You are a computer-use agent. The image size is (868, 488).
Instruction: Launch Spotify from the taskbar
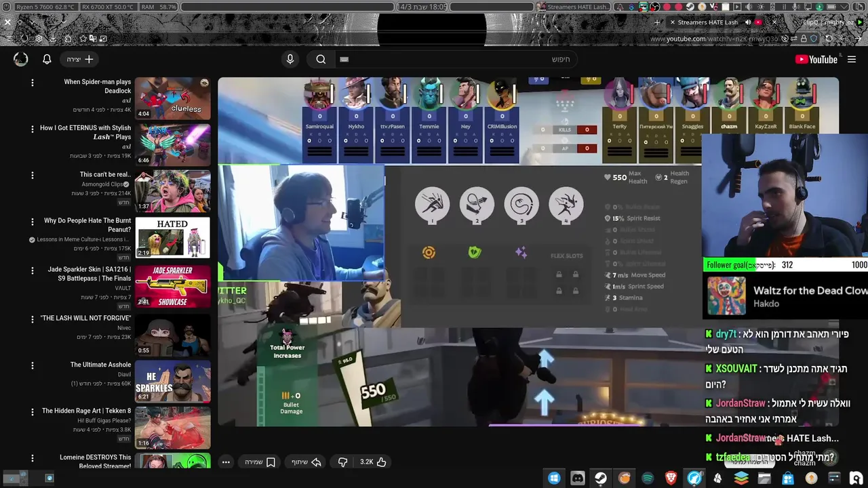click(648, 478)
